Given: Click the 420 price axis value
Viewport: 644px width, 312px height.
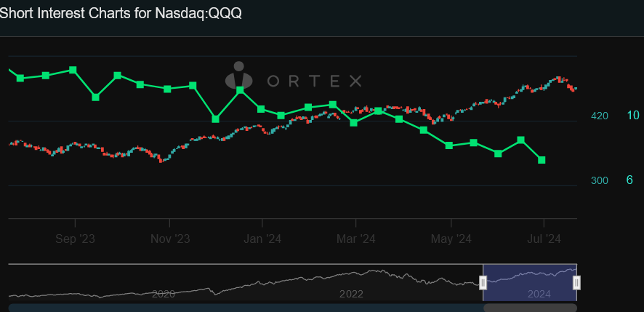Looking at the screenshot, I should tap(599, 116).
